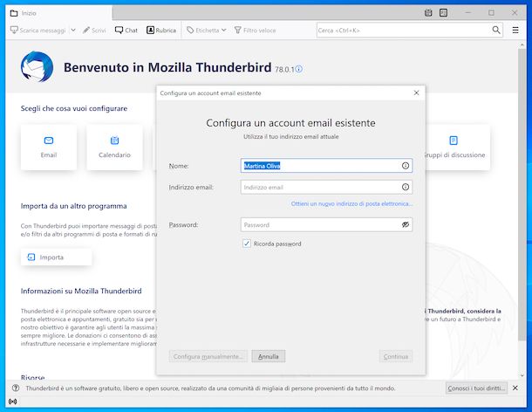Select the Calendario setup card

[114, 147]
